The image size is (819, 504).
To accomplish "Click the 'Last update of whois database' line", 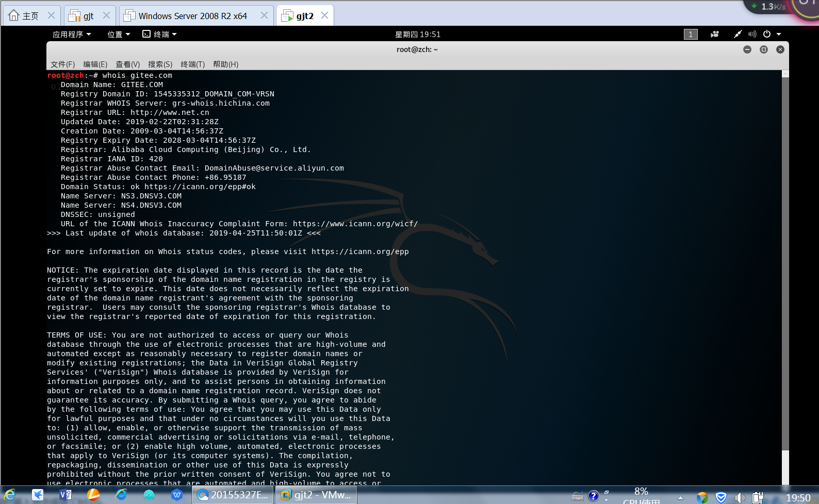I will tap(184, 233).
